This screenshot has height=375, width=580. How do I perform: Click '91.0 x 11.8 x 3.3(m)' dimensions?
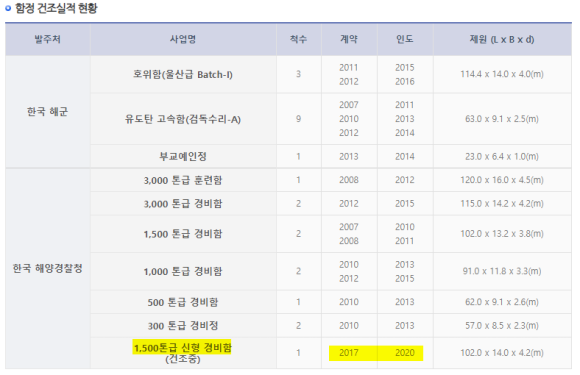(x=502, y=271)
